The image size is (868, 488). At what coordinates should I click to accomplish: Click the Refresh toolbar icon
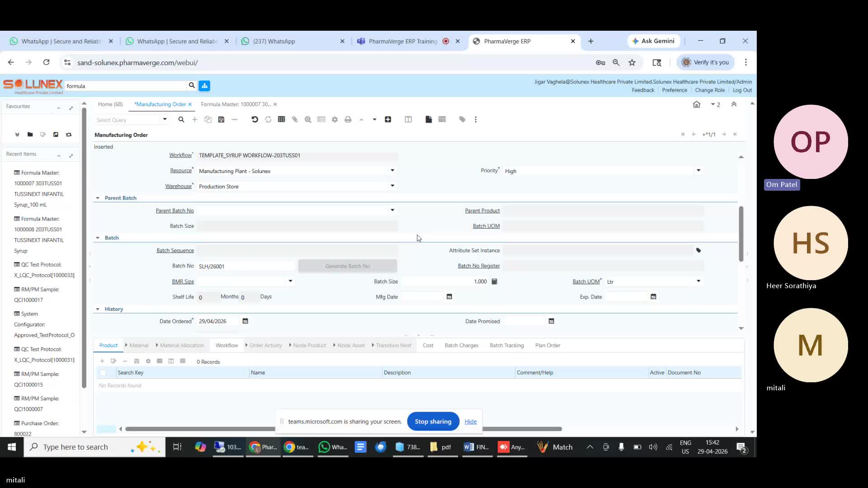pyautogui.click(x=268, y=120)
